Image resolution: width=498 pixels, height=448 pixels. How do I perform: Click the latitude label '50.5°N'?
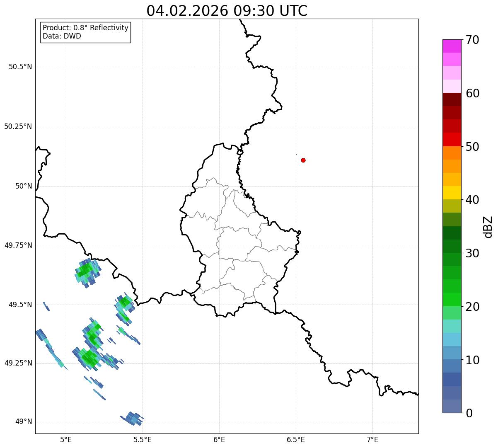point(20,67)
